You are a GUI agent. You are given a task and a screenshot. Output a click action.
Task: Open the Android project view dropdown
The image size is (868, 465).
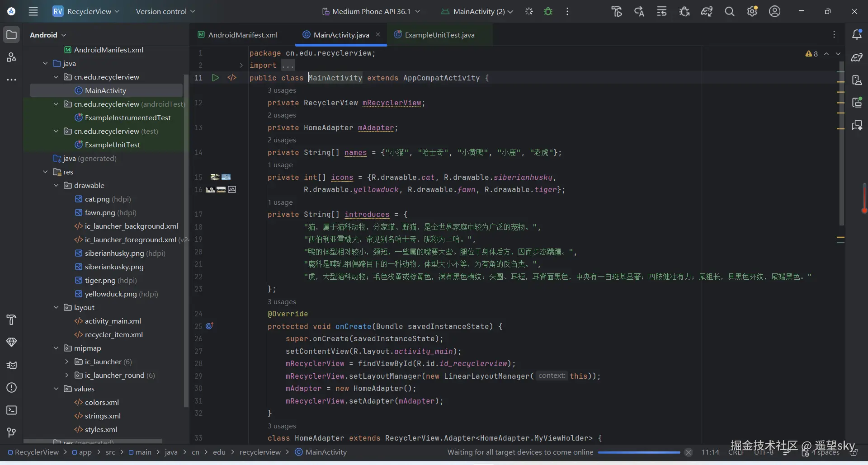[x=48, y=35]
